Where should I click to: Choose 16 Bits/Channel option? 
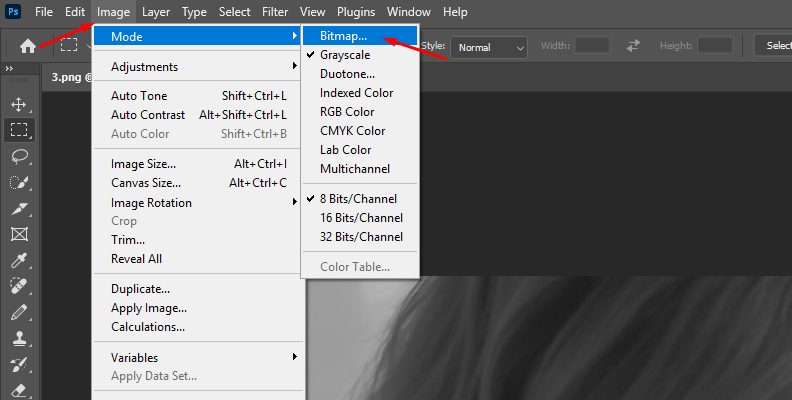pos(360,218)
